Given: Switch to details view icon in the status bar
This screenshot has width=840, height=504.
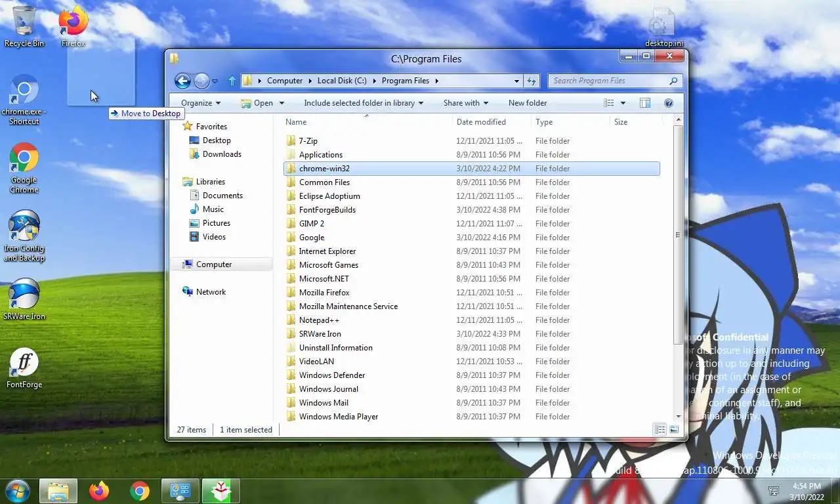Looking at the screenshot, I should [x=660, y=429].
